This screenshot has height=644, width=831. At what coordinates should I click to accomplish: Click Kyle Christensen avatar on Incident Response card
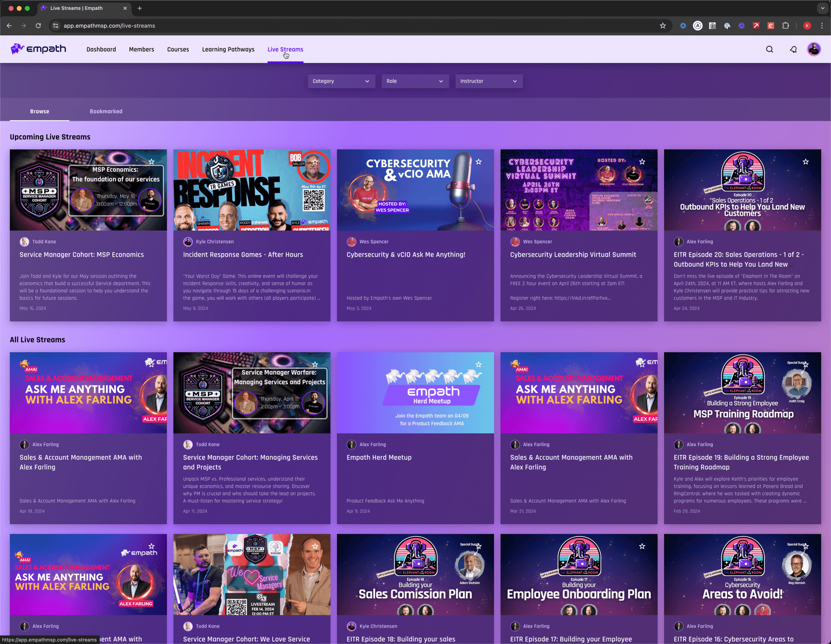[188, 242]
